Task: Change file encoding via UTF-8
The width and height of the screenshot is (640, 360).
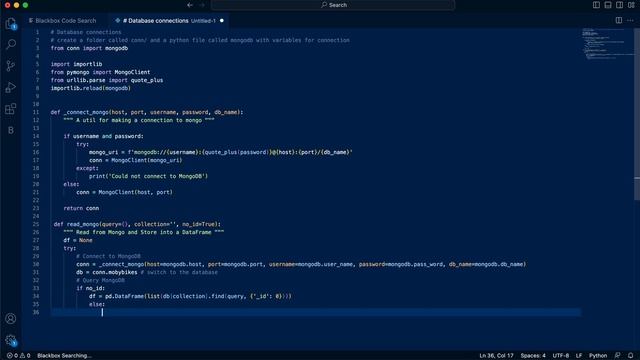Action: 561,356
